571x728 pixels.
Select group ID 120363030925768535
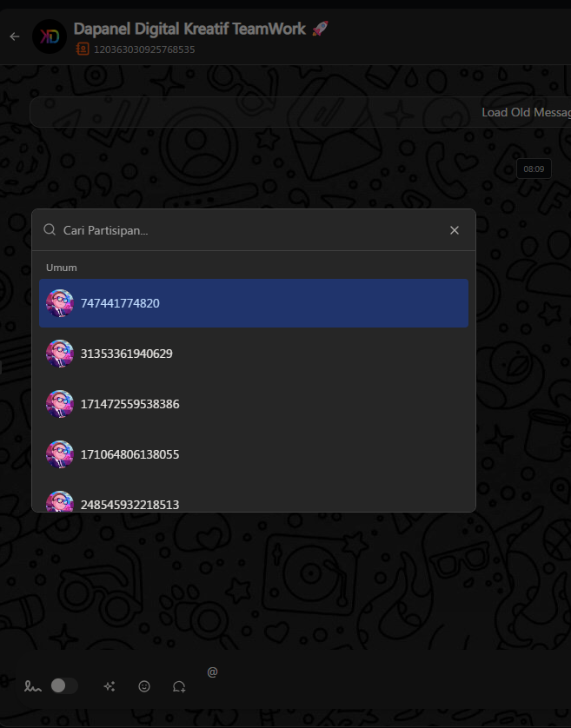144,50
